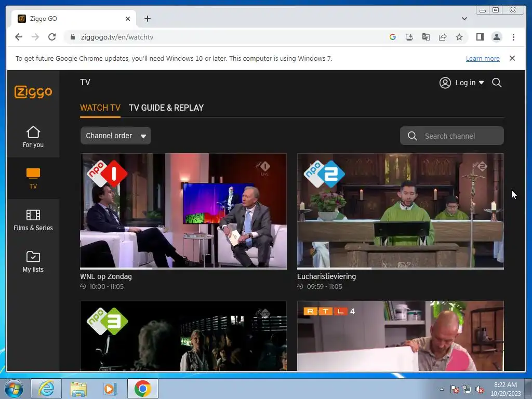
Task: Play the RTL 4 channel thumbnail
Action: (401, 336)
